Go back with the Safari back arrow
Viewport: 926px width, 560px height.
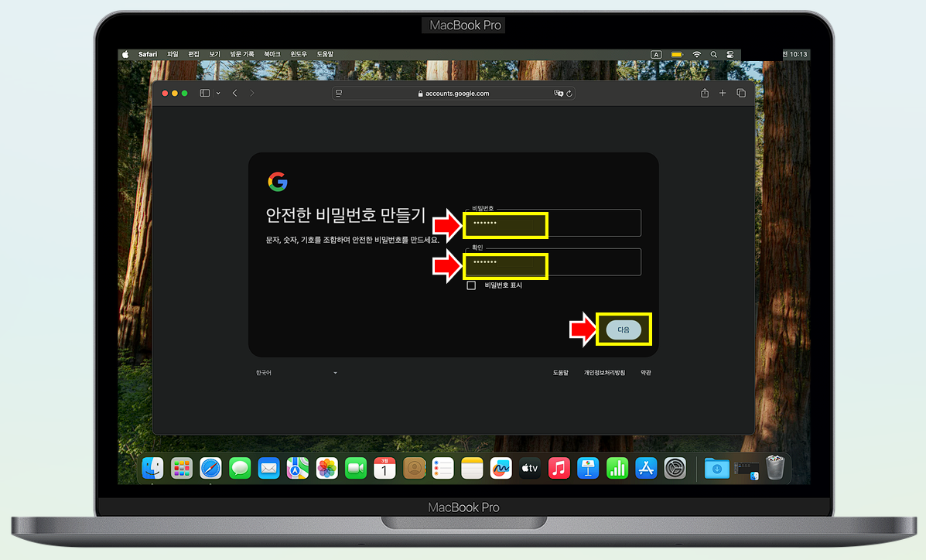[235, 94]
